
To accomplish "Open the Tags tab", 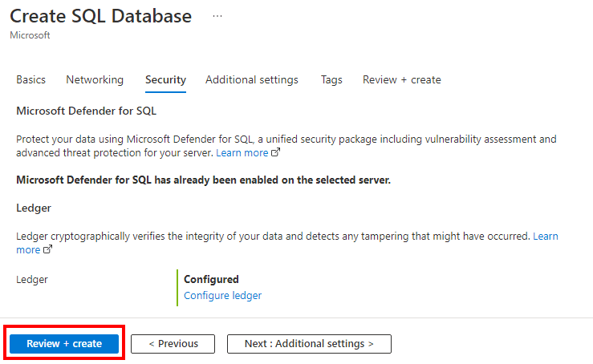I will tap(331, 79).
